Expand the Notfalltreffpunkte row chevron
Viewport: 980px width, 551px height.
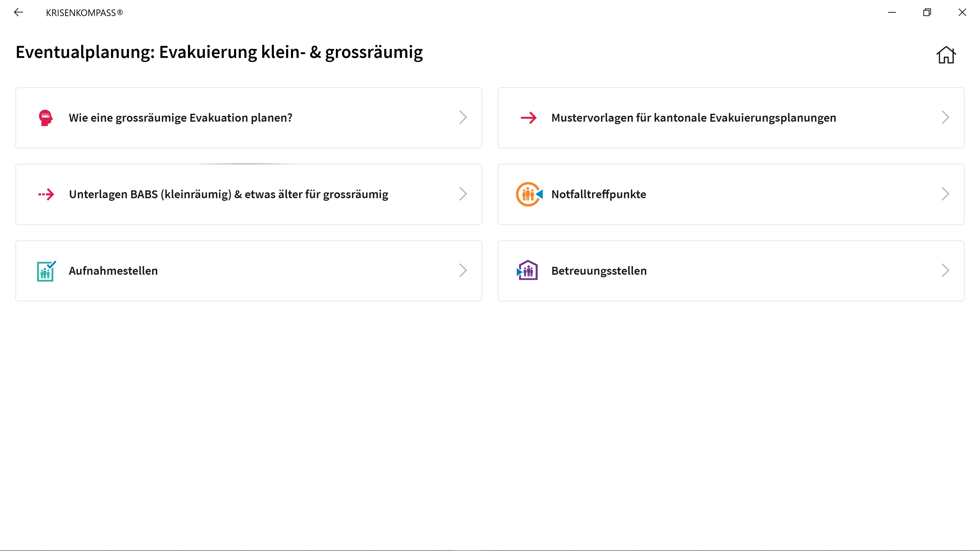pyautogui.click(x=945, y=194)
